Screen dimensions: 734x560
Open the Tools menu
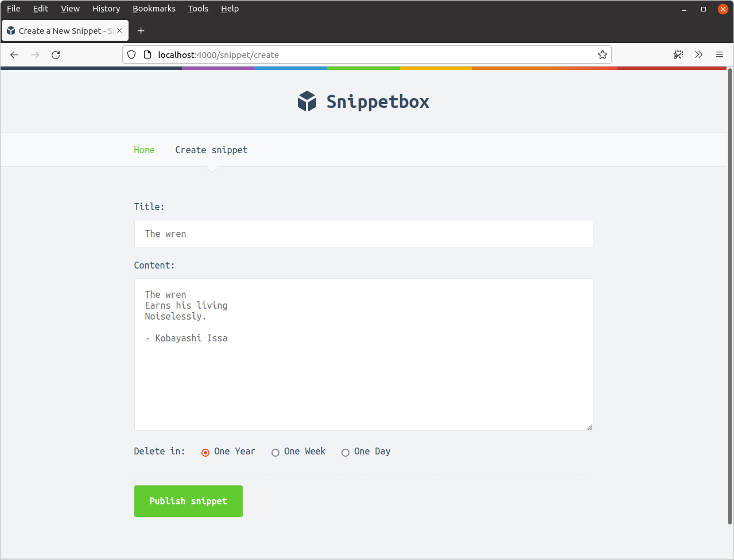tap(198, 9)
